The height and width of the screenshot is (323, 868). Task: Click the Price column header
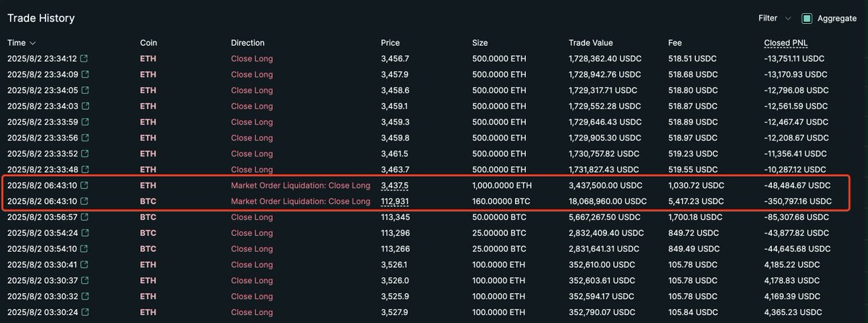pos(391,43)
